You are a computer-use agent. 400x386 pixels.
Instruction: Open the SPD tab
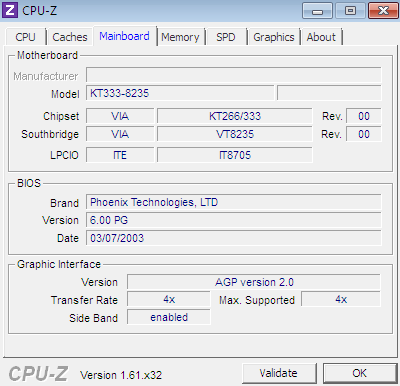[226, 37]
